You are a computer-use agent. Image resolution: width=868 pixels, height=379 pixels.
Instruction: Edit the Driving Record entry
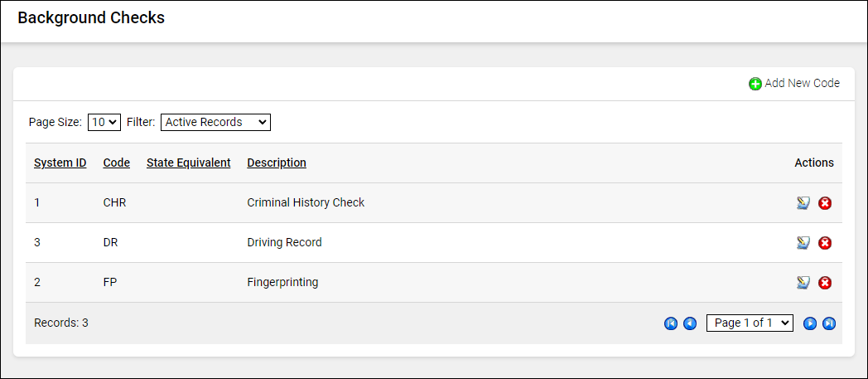coord(803,243)
